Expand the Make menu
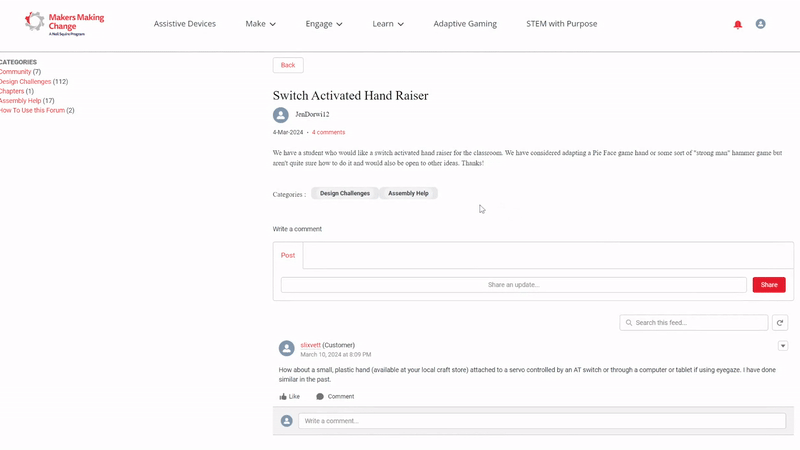The width and height of the screenshot is (800, 450). [261, 24]
